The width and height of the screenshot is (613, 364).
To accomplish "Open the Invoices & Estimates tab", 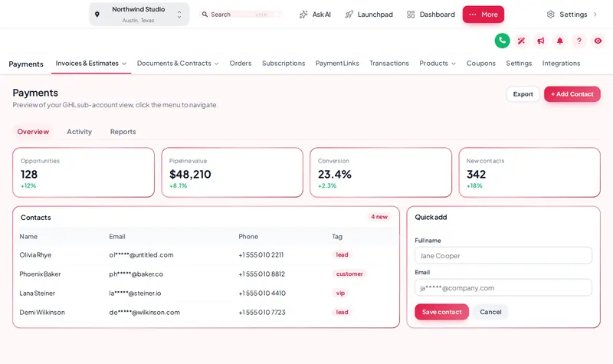I will pyautogui.click(x=91, y=64).
